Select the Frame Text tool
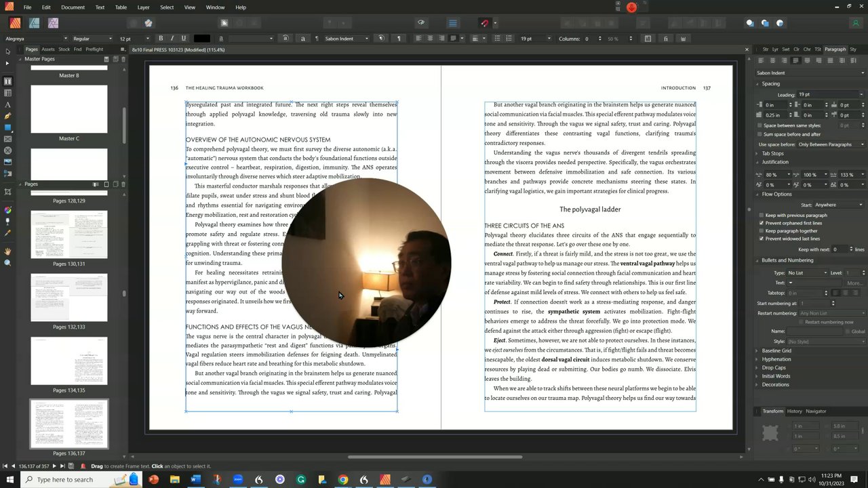868x488 pixels. tap(7, 81)
